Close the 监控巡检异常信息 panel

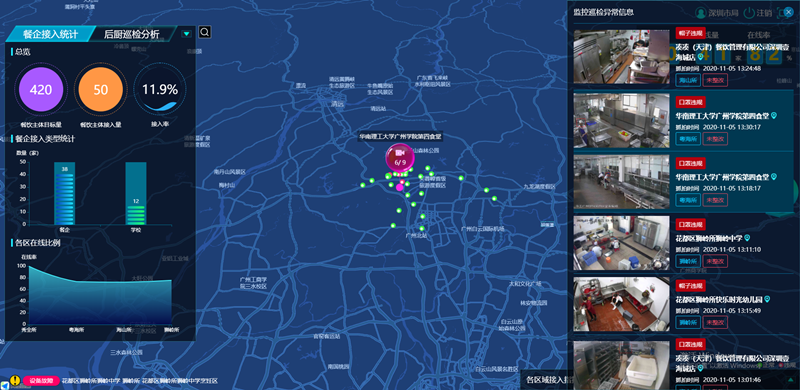pyautogui.click(x=788, y=12)
